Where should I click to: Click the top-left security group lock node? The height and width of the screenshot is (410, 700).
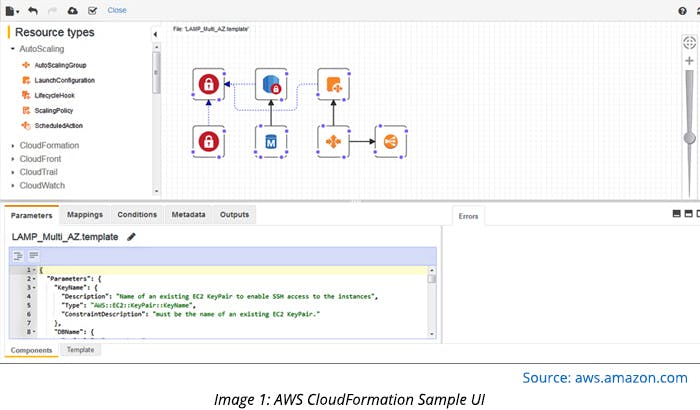(208, 84)
